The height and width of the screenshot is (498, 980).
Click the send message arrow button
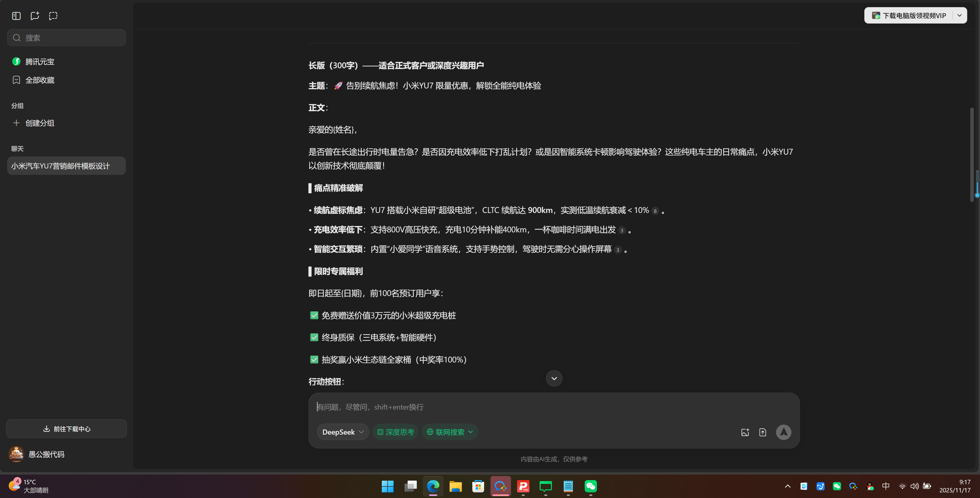pyautogui.click(x=784, y=432)
